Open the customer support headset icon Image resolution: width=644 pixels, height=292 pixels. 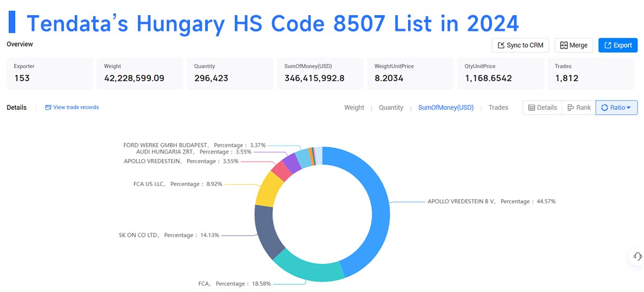coord(638,256)
